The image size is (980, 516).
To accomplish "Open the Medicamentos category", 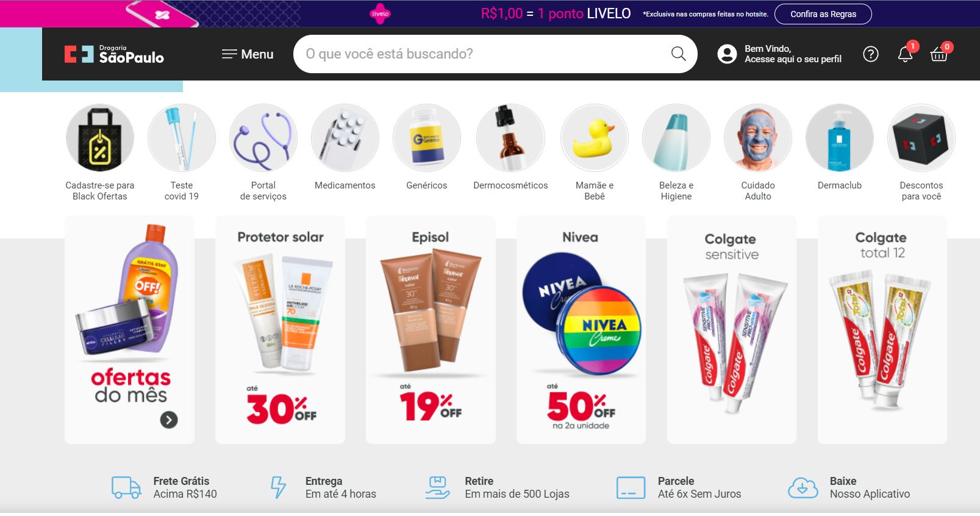I will coord(345,138).
